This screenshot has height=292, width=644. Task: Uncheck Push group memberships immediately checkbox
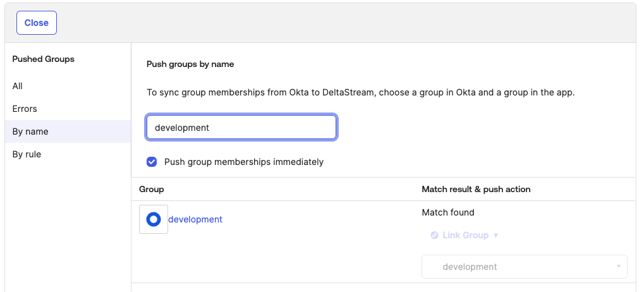[152, 162]
